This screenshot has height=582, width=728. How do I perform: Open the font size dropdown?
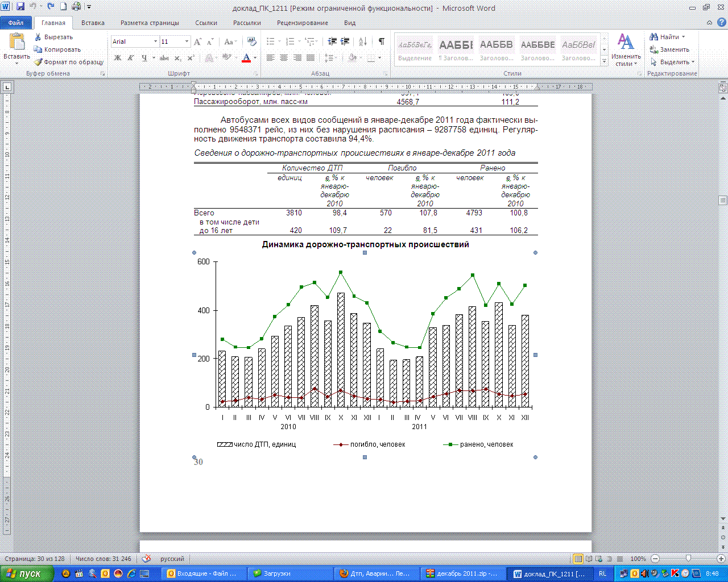point(187,41)
